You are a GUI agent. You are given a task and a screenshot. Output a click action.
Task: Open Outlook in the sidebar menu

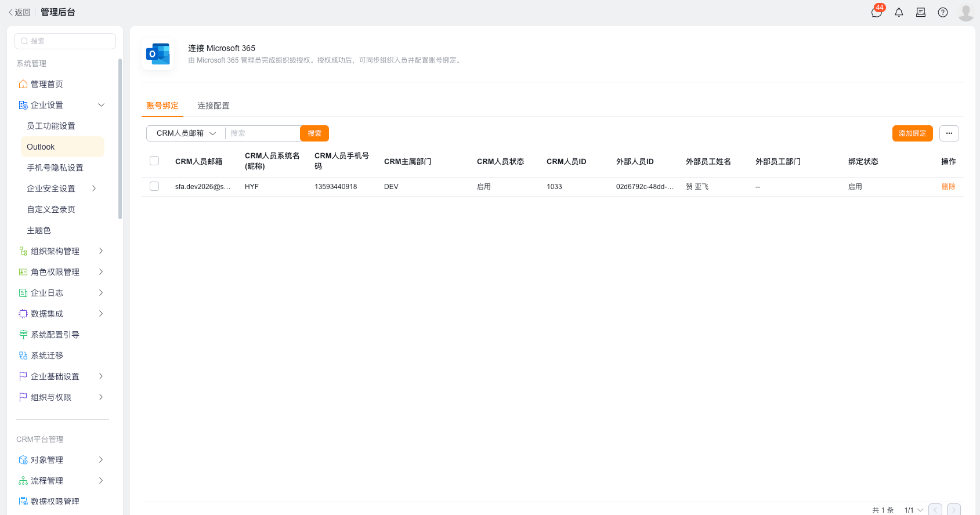point(63,147)
